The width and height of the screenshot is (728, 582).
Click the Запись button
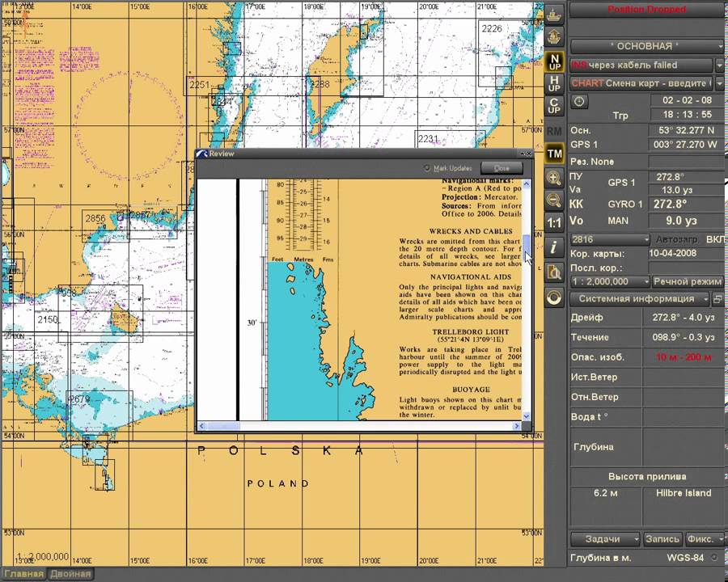tap(662, 539)
